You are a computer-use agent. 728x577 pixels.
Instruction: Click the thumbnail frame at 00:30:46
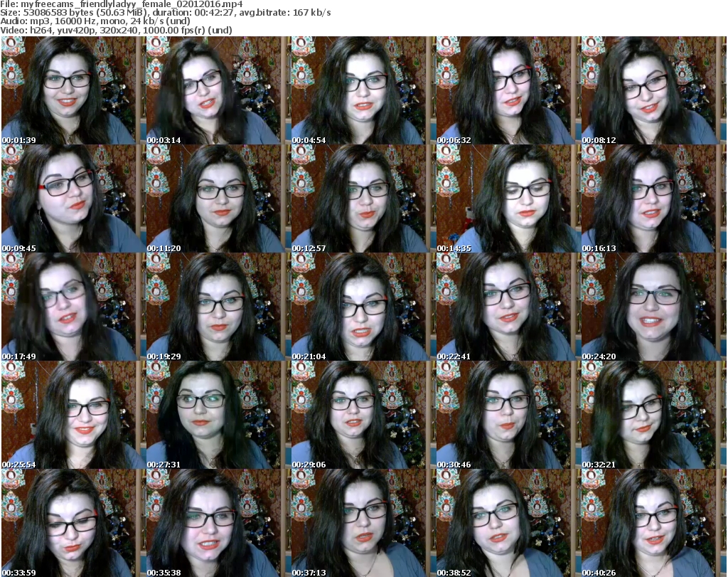coord(508,415)
